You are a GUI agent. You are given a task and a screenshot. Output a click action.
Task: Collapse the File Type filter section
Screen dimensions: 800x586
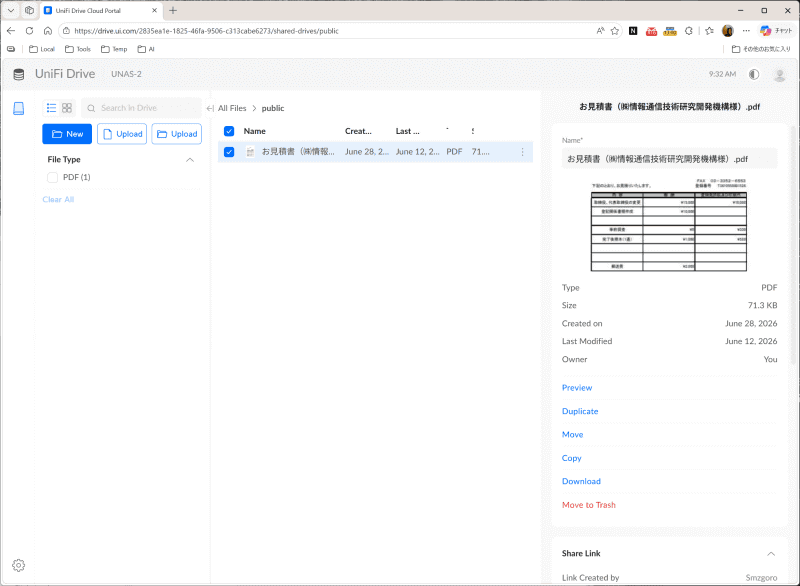coord(190,160)
